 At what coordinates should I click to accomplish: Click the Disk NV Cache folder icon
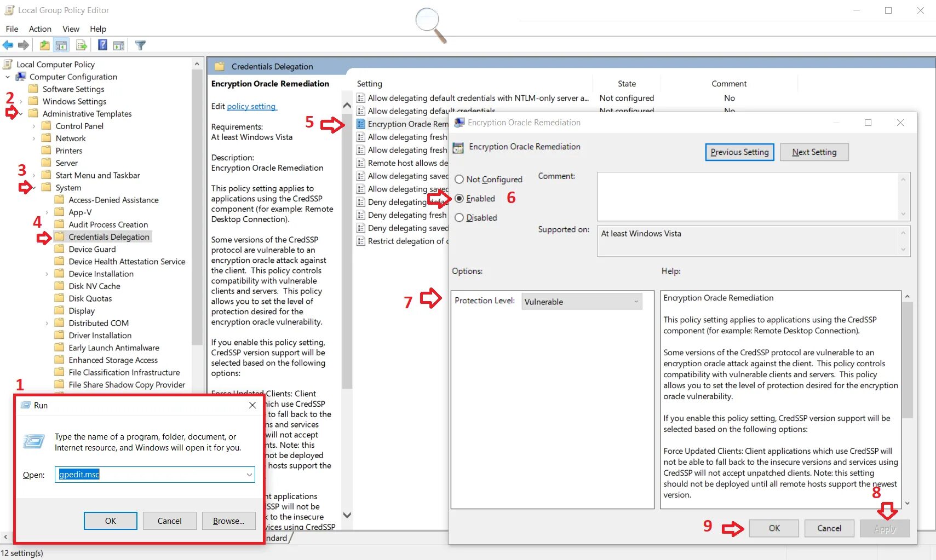point(60,286)
